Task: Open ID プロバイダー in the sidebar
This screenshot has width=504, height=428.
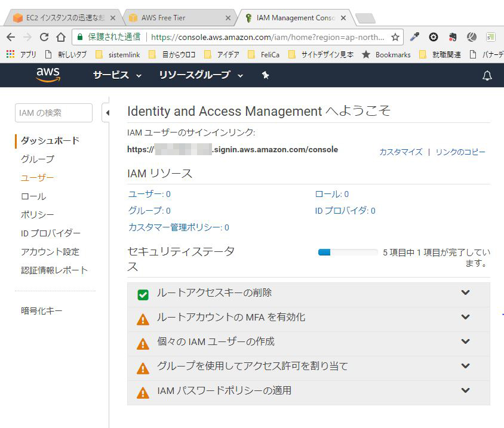Action: (51, 233)
